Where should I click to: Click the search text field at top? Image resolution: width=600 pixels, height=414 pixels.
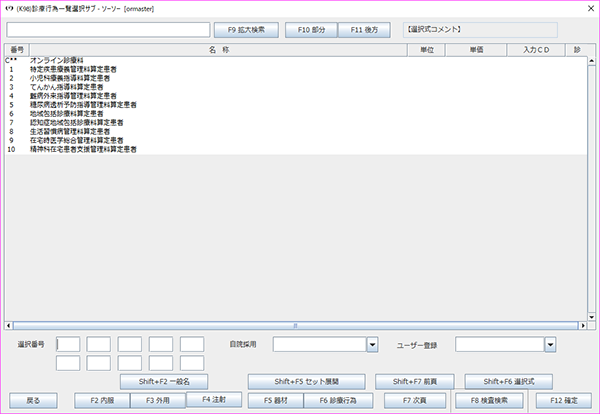[x=107, y=30]
